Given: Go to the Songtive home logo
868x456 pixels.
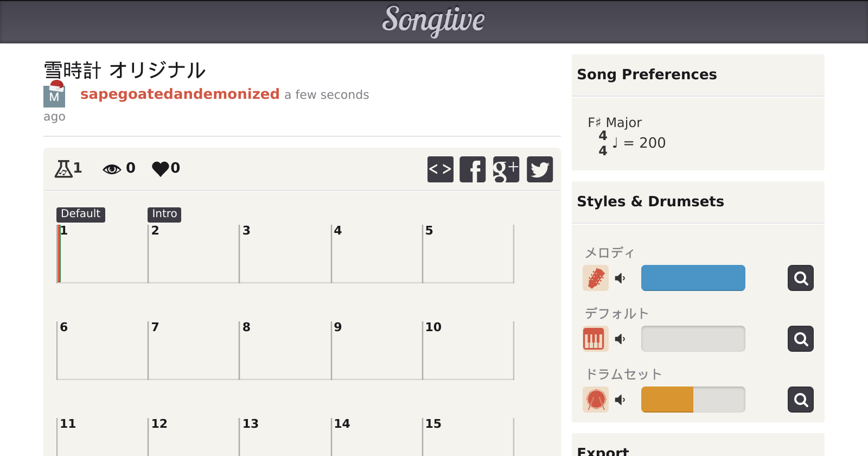Looking at the screenshot, I should coord(433,21).
